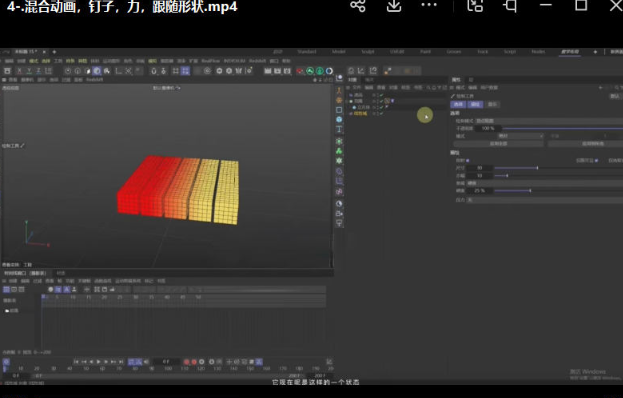
Task: Click the current frame field showing 0 F
Action: coord(166,362)
